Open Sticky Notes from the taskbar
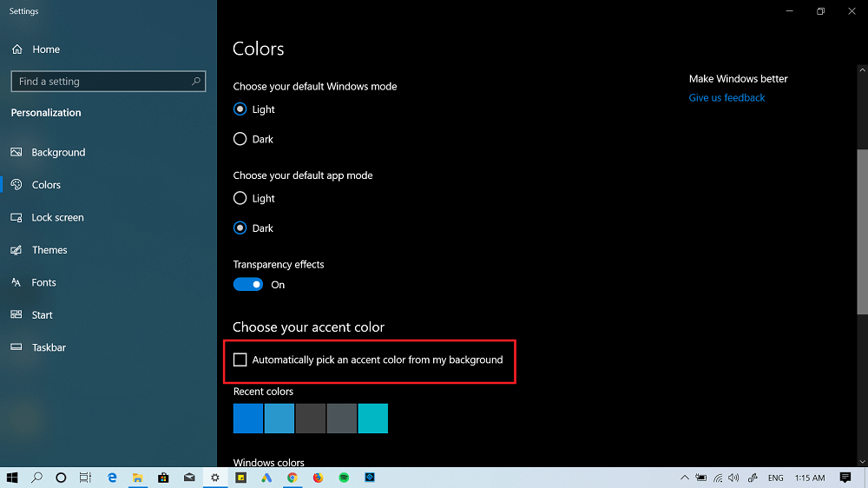 coord(240,478)
